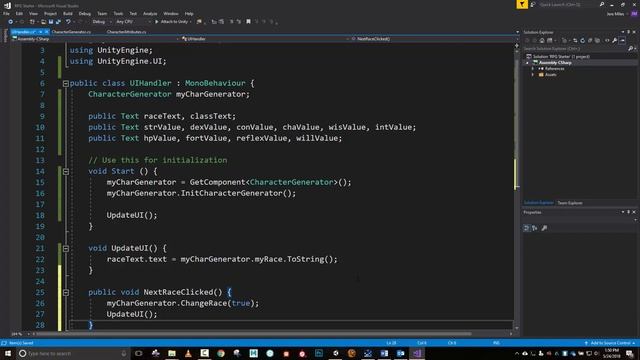Open the File menu
Screen dimensions: 640x360
(x=6, y=13)
